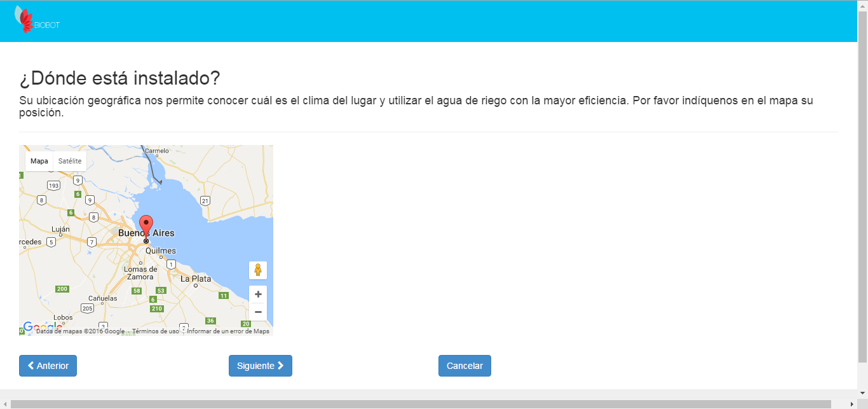Switch the map to Satélite view
This screenshot has width=868, height=409.
70,161
